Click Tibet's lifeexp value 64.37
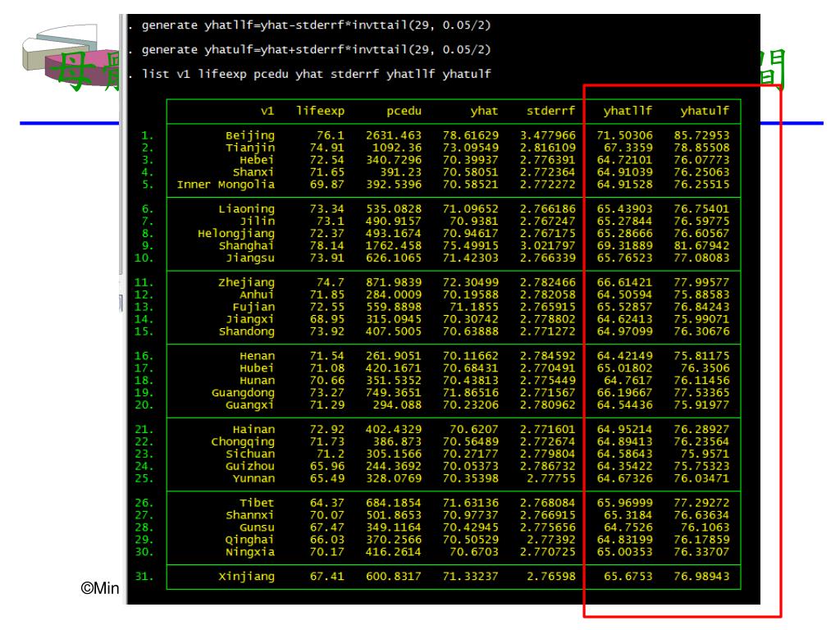840x630 pixels. coord(326,503)
